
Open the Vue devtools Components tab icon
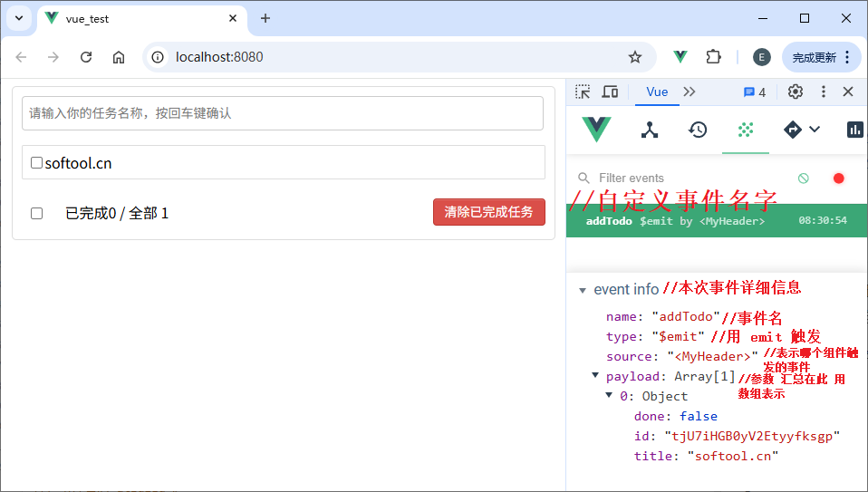650,130
